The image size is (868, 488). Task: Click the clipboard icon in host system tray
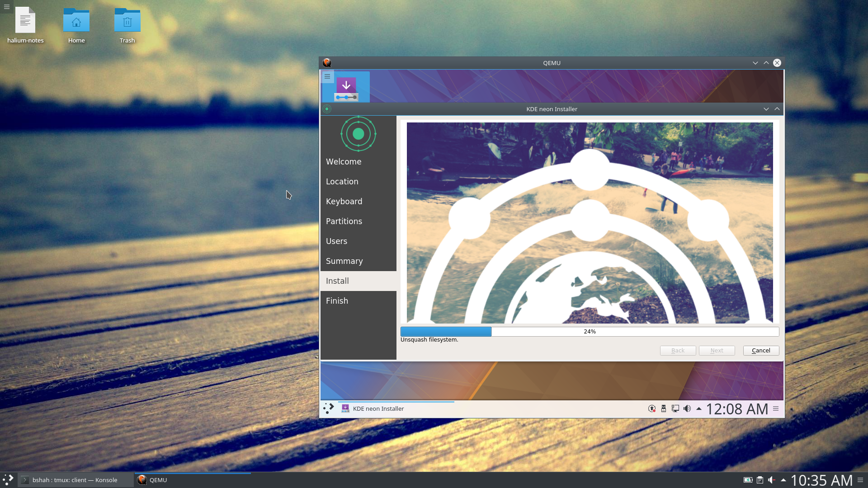tap(759, 480)
